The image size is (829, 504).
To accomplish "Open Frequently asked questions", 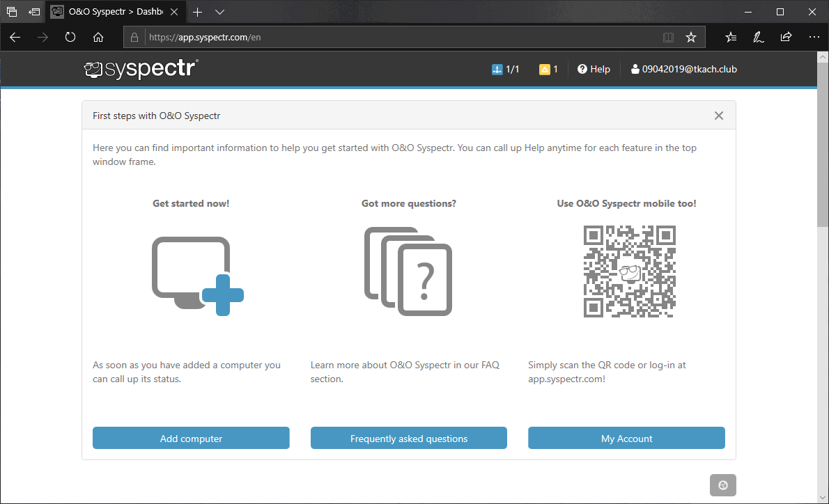I will pos(409,438).
